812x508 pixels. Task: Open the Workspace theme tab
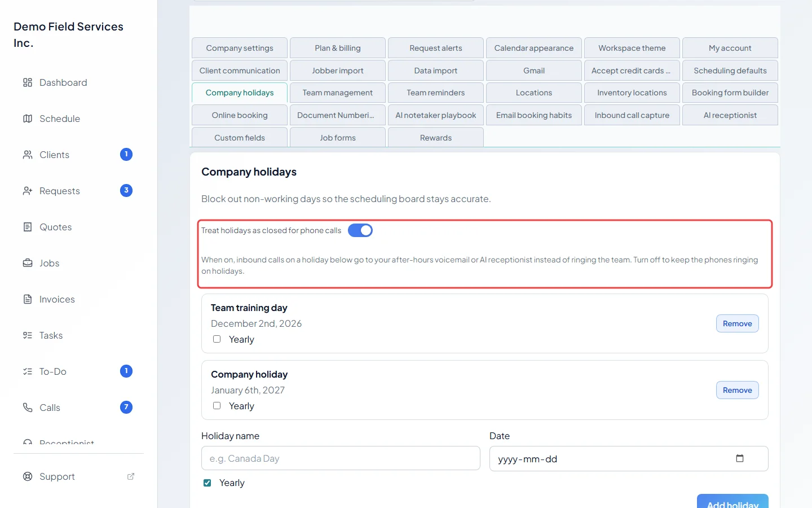tap(632, 48)
